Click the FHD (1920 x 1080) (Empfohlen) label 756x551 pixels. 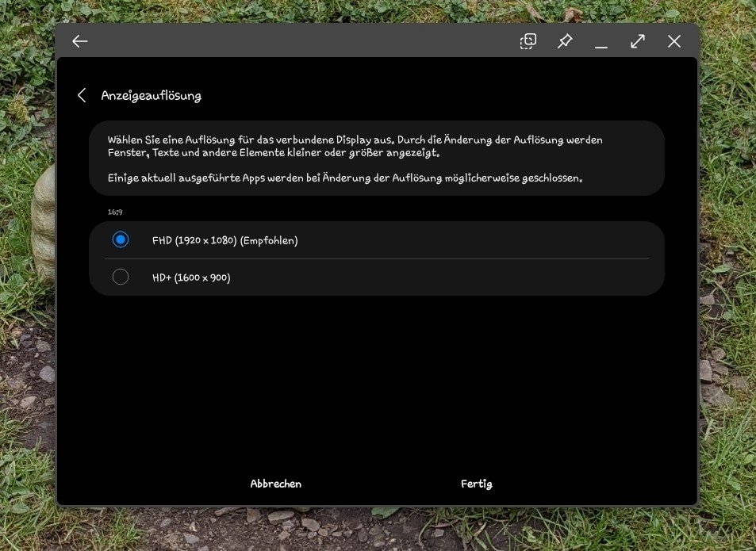(224, 240)
